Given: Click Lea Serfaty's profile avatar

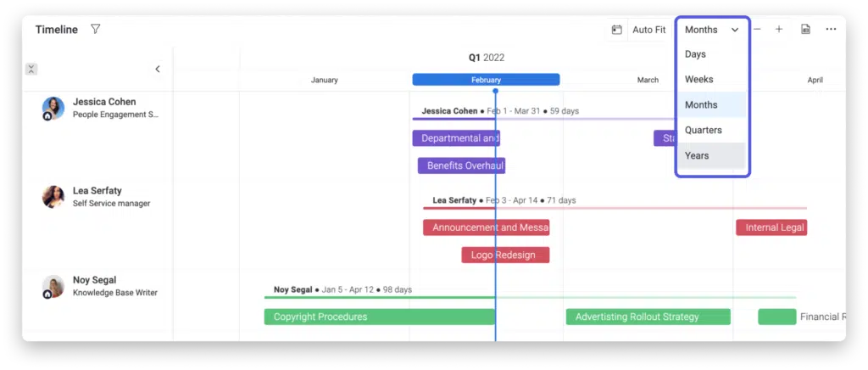Looking at the screenshot, I should pyautogui.click(x=53, y=197).
